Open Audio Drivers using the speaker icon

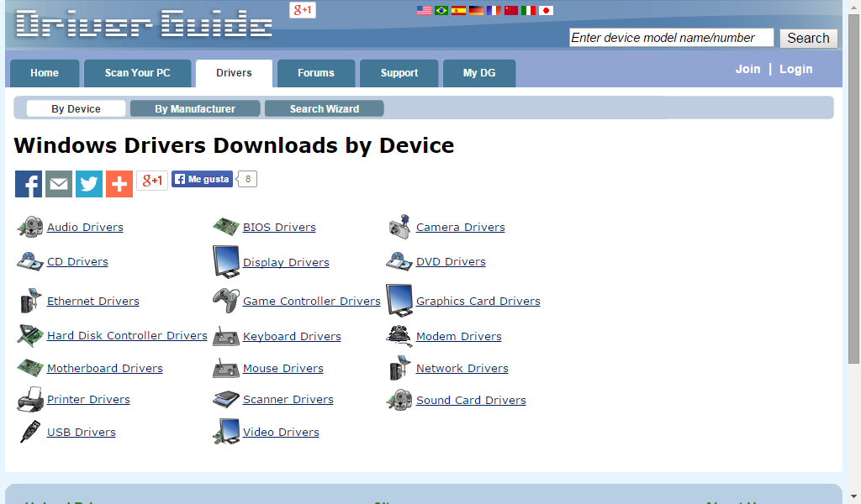coord(30,226)
